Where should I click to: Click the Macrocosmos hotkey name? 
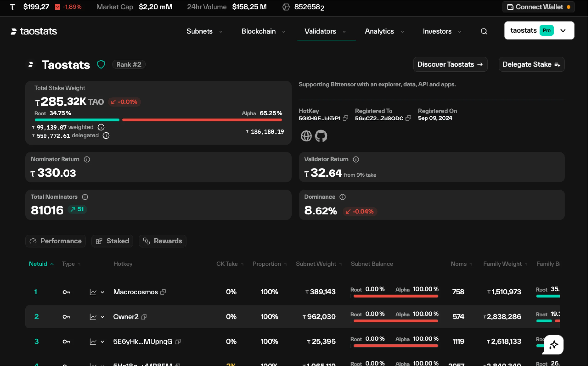tap(136, 292)
